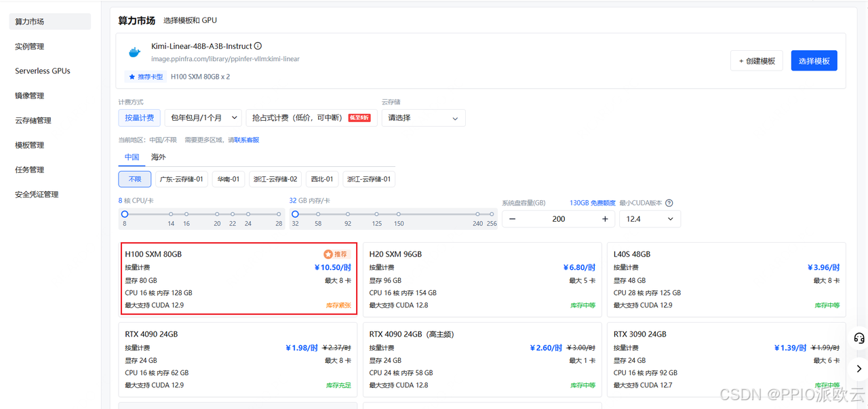Open 镜像管理 in the sidebar
Viewport: 868px width, 409px height.
[50, 96]
